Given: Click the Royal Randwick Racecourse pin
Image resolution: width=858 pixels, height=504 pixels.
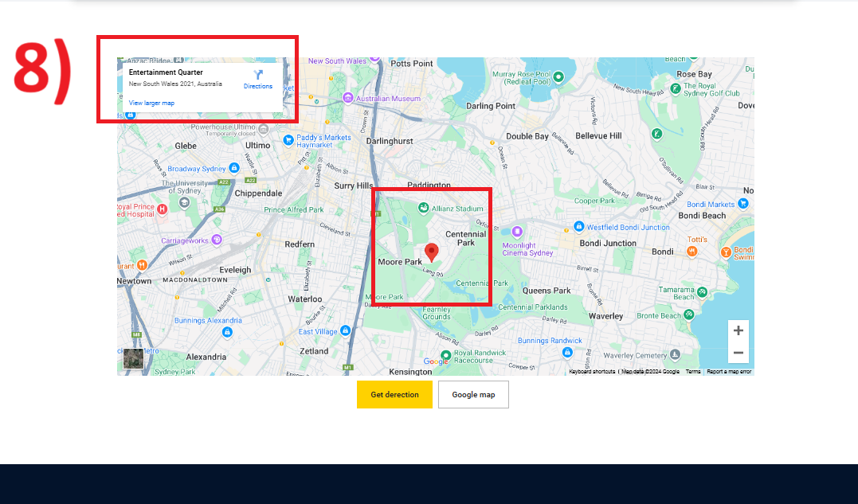Looking at the screenshot, I should tap(446, 355).
